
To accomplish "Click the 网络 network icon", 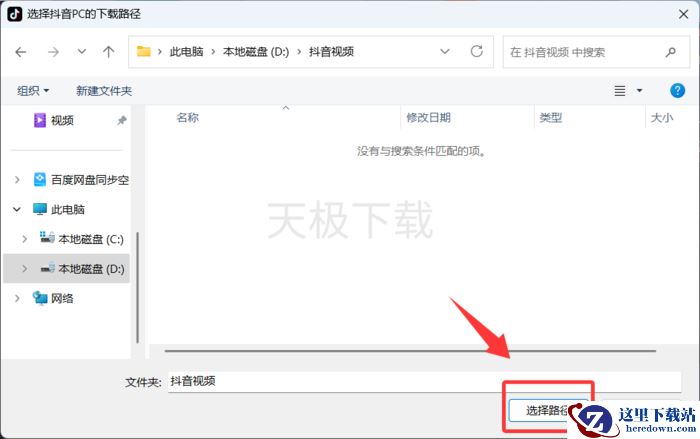I will coord(40,298).
